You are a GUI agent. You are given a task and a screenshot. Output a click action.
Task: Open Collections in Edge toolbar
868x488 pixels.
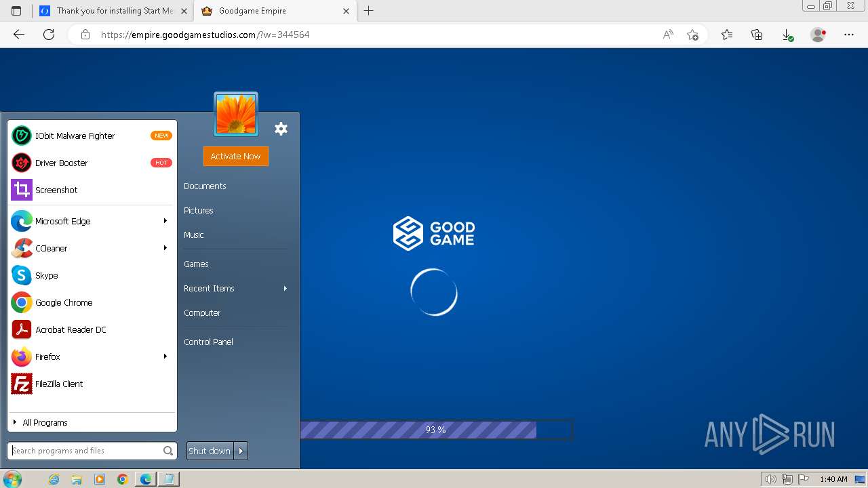[757, 35]
